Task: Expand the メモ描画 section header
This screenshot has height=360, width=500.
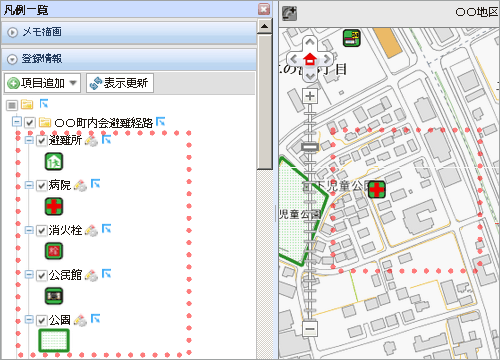Action: [129, 32]
